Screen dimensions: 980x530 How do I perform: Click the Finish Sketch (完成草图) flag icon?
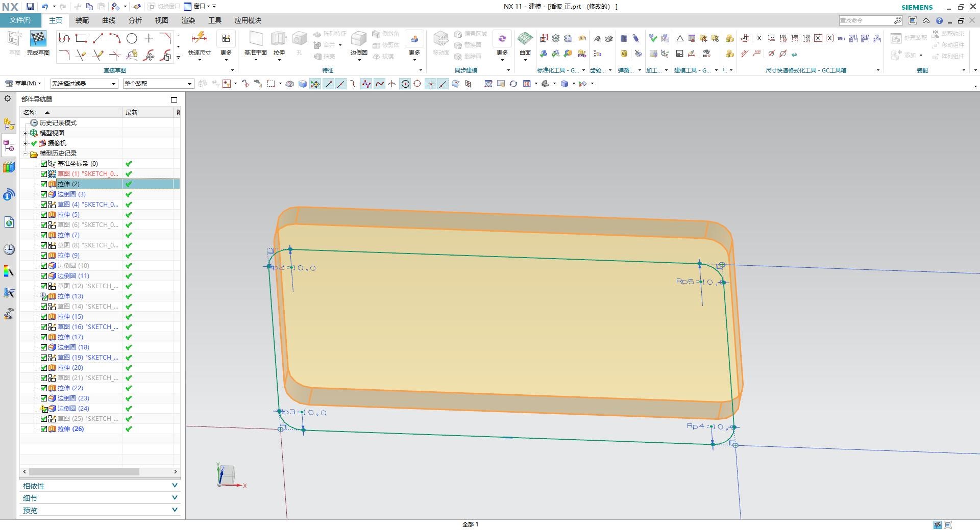tap(38, 39)
